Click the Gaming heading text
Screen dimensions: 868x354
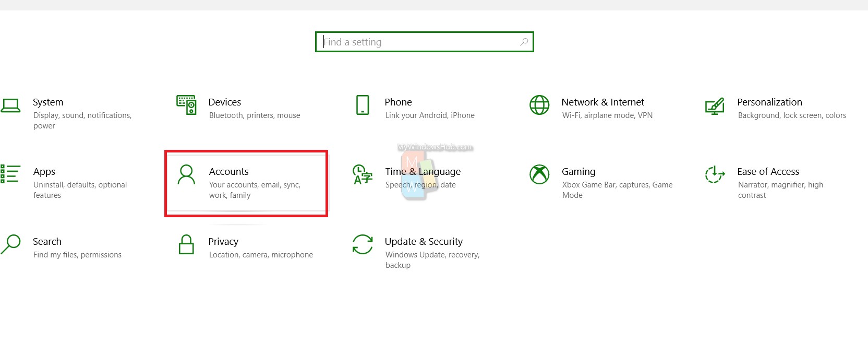(x=578, y=172)
